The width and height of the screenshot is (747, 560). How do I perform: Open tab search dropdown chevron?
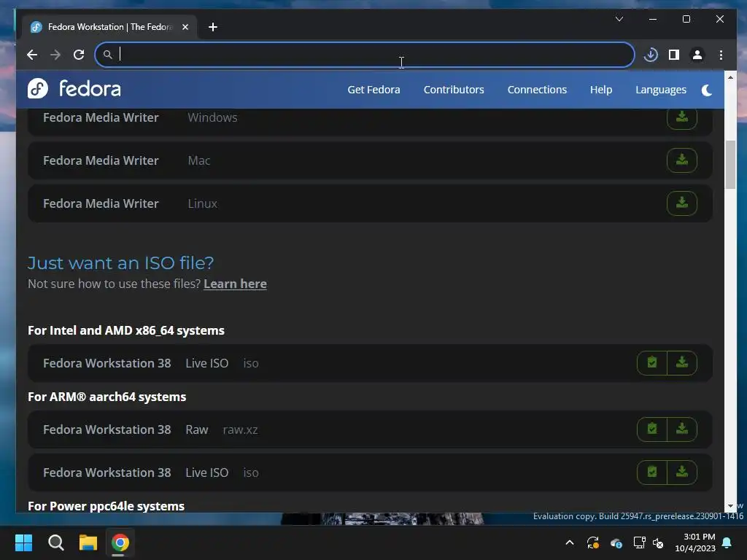tap(619, 19)
